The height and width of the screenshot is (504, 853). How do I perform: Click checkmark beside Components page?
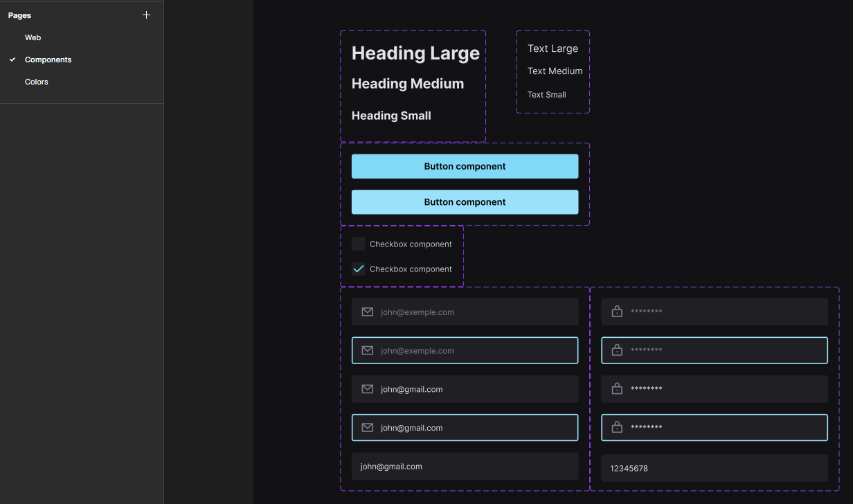coord(12,60)
